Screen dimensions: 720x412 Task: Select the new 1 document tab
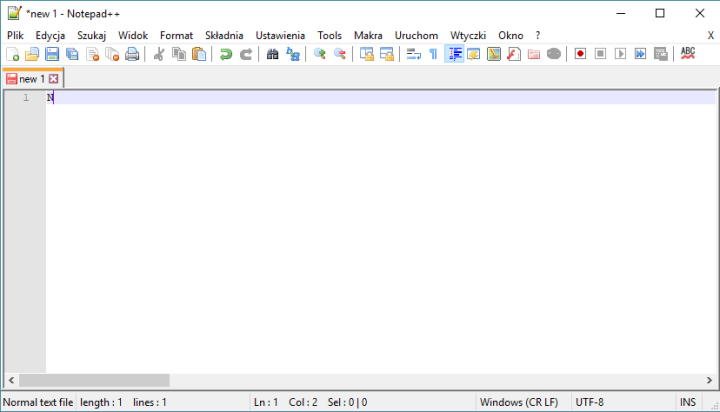click(x=32, y=79)
